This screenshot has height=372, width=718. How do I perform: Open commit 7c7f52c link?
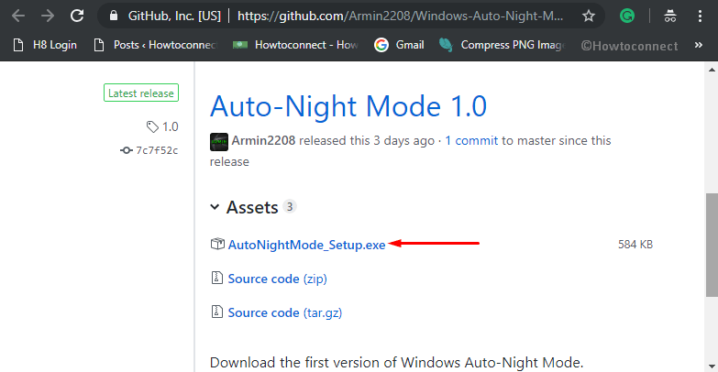(157, 150)
